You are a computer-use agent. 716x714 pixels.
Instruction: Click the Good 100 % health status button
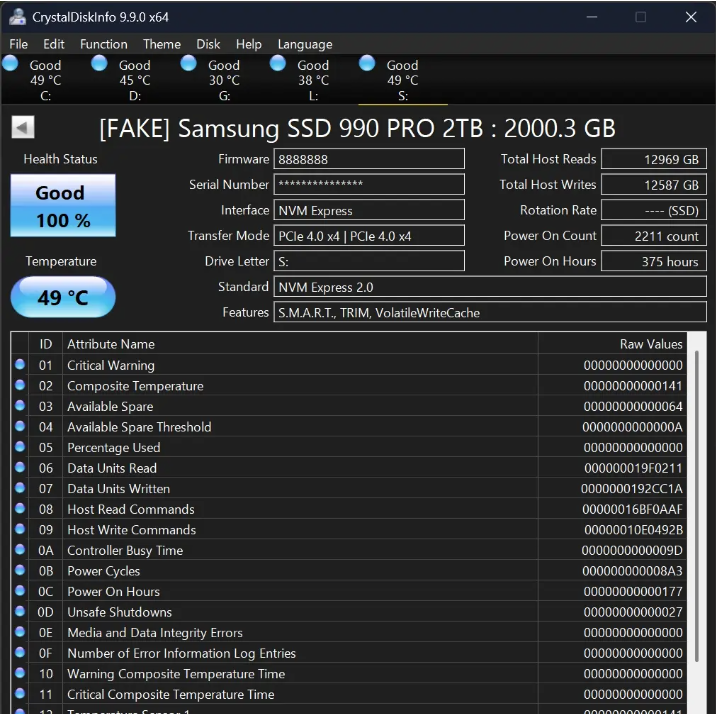tap(63, 205)
